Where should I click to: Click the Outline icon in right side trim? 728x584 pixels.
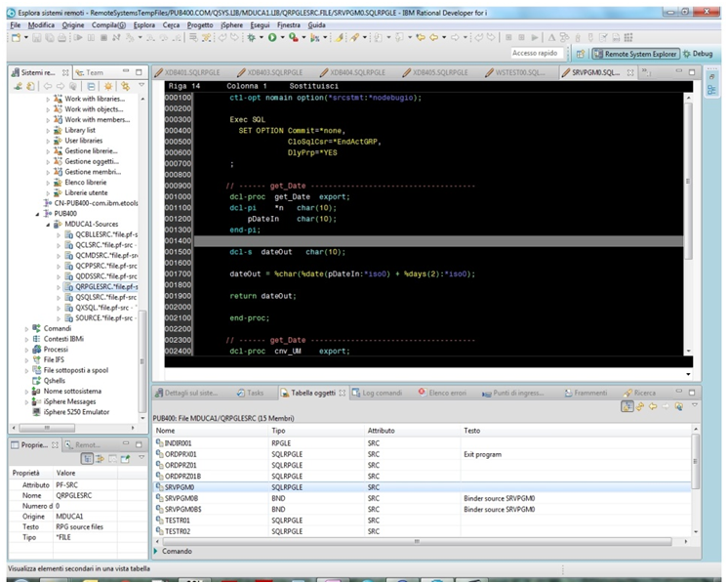click(x=711, y=90)
